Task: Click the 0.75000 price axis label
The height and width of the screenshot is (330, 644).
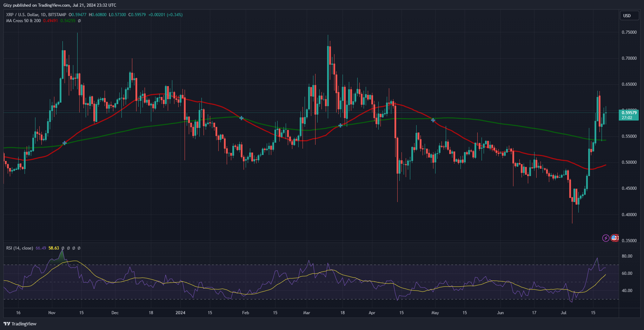Action: coord(629,32)
